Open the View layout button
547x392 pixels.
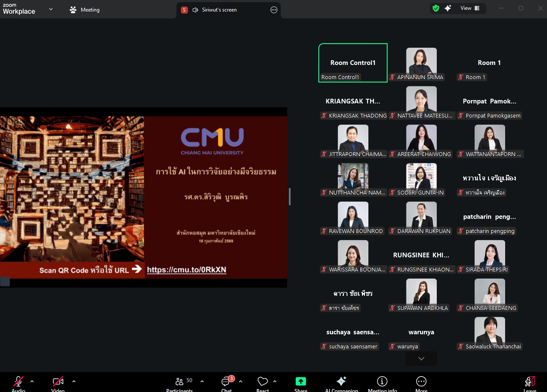[x=470, y=8]
